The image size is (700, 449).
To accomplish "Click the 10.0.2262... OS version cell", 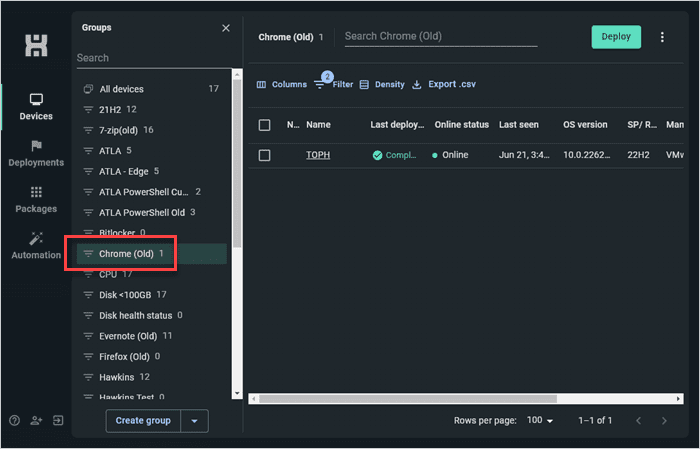I will 587,155.
